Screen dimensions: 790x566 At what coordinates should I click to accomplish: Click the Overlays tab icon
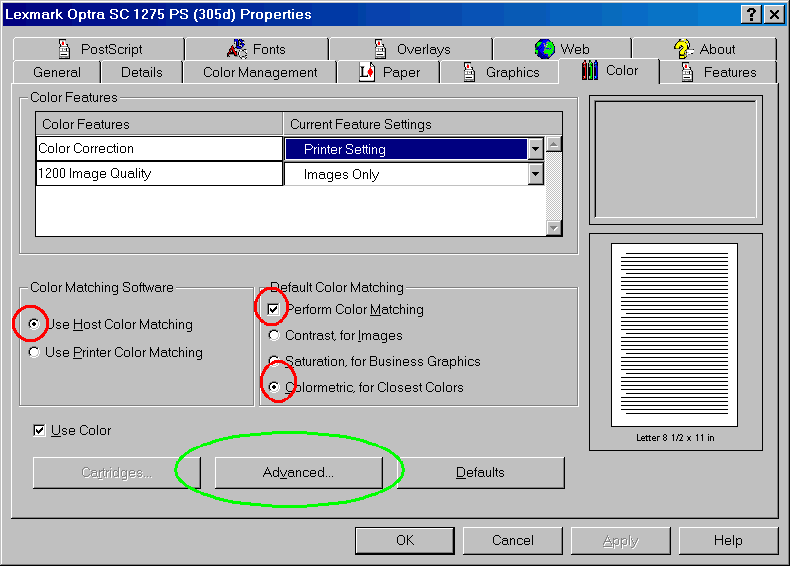[380, 49]
